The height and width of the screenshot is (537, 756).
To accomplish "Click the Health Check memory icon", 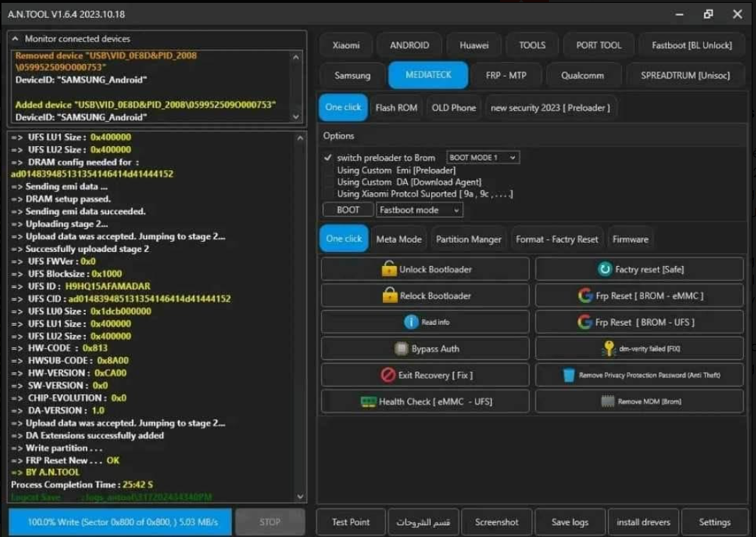I will click(368, 402).
